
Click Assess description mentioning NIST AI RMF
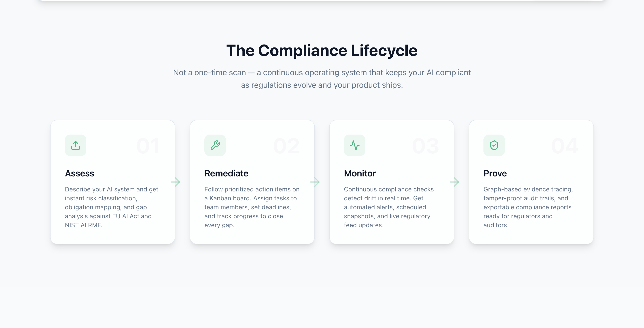click(x=112, y=207)
